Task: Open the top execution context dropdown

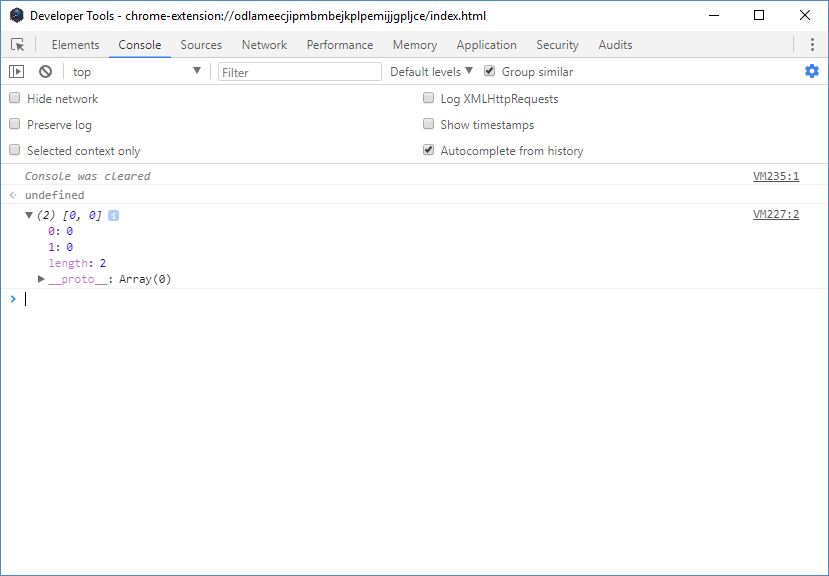Action: [x=137, y=71]
